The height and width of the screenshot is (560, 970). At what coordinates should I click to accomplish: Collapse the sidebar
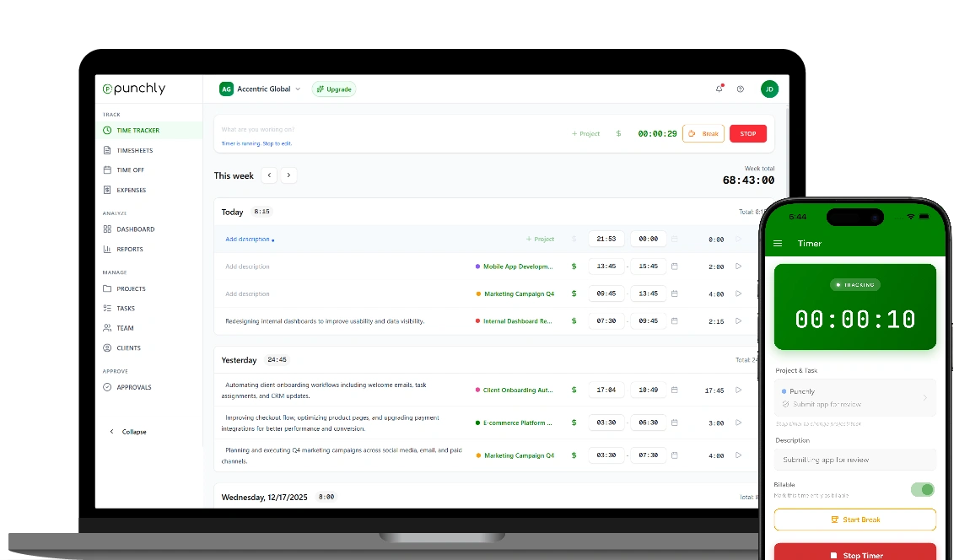pyautogui.click(x=128, y=432)
